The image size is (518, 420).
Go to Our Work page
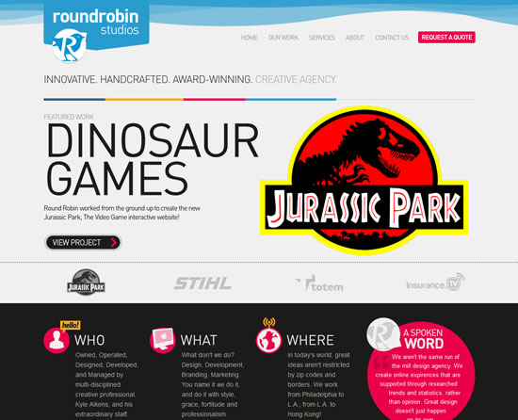[x=283, y=38]
